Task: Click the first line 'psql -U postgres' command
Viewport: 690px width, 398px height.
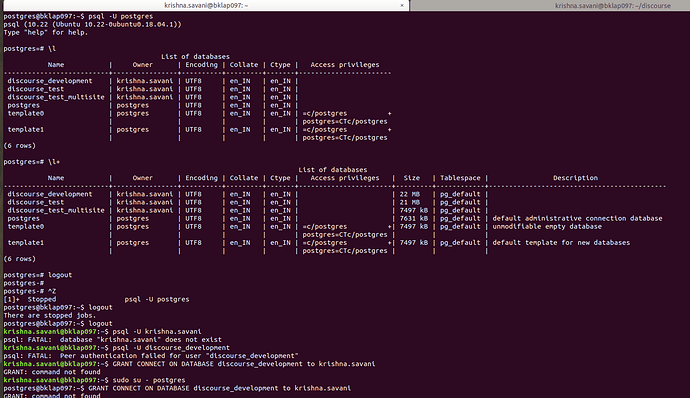Action: coord(78,16)
